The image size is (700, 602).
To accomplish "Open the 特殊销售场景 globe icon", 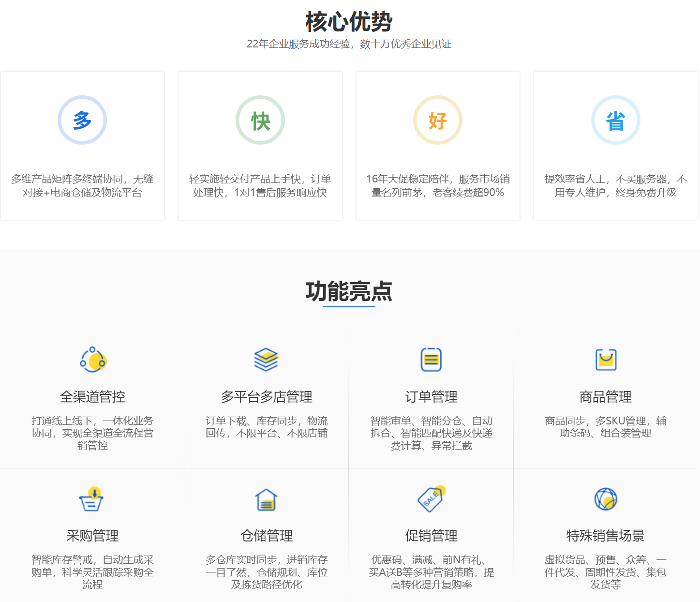I will coord(605,499).
